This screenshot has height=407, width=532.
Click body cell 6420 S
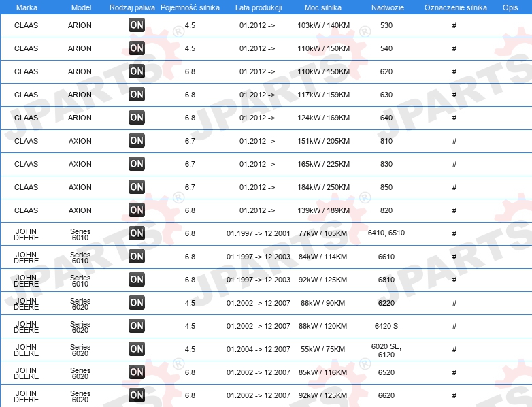pyautogui.click(x=386, y=326)
